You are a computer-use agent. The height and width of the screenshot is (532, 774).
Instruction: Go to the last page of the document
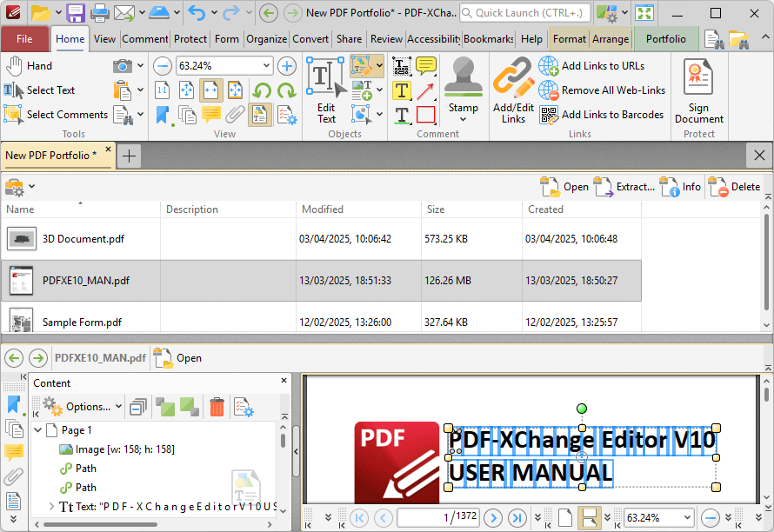tap(517, 518)
